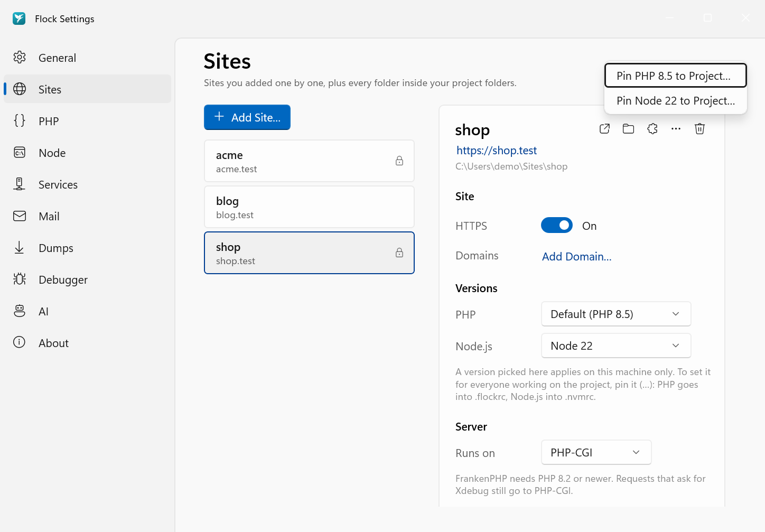Image resolution: width=765 pixels, height=532 pixels.
Task: Open General settings via gear icon
Action: tap(20, 58)
